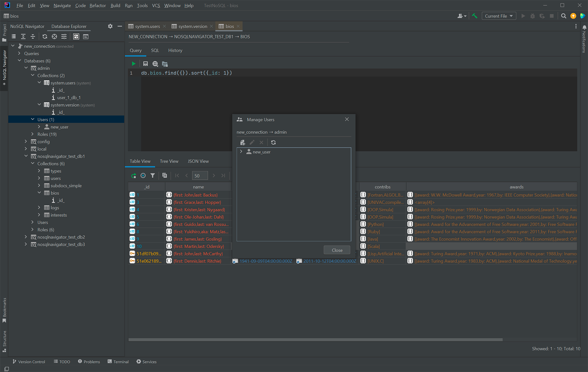
Task: Open Terminal tool window from bottom bar
Action: (x=118, y=362)
